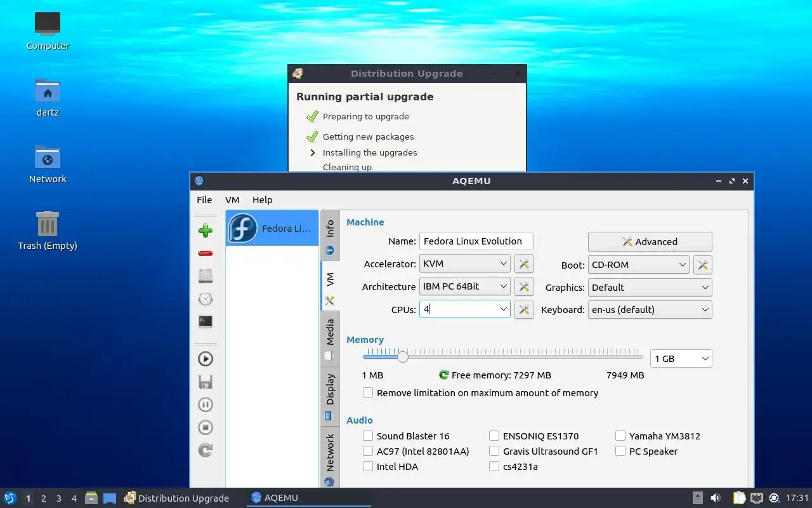Image resolution: width=812 pixels, height=508 pixels.
Task: Open Boot order settings wrench button
Action: (703, 265)
